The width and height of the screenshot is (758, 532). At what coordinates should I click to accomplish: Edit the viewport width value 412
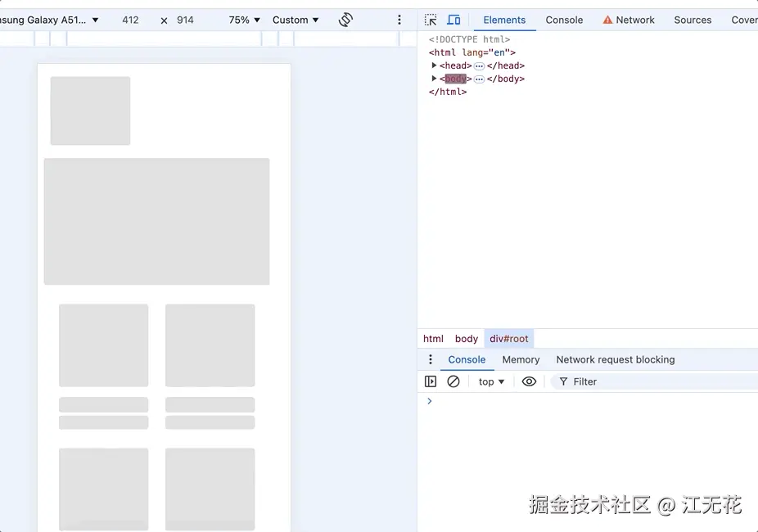coord(130,20)
